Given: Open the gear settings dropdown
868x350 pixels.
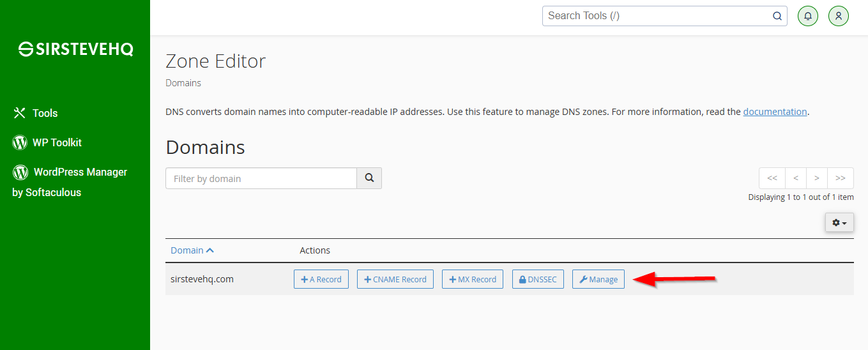Looking at the screenshot, I should [839, 222].
